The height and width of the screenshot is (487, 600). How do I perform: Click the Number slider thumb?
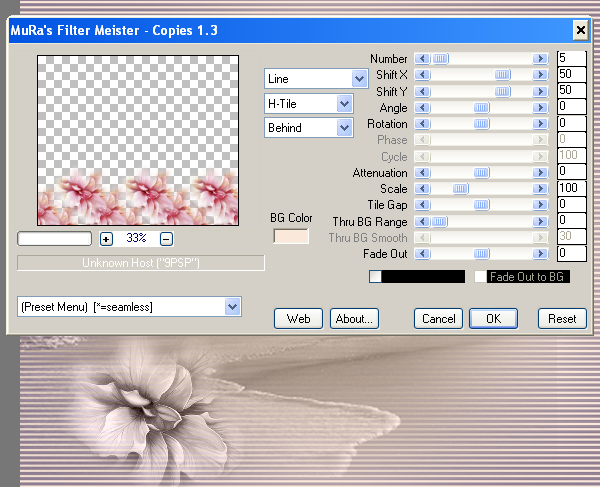441,59
